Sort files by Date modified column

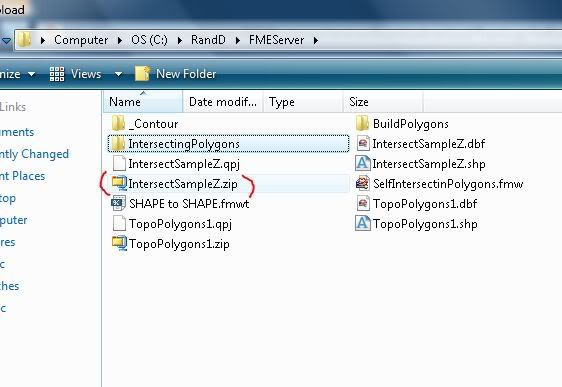point(223,102)
